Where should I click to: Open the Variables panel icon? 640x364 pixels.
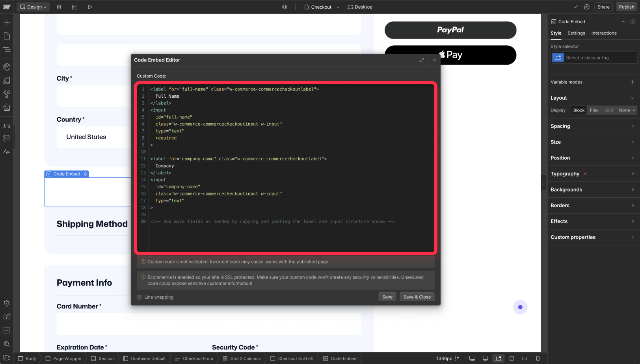click(7, 80)
